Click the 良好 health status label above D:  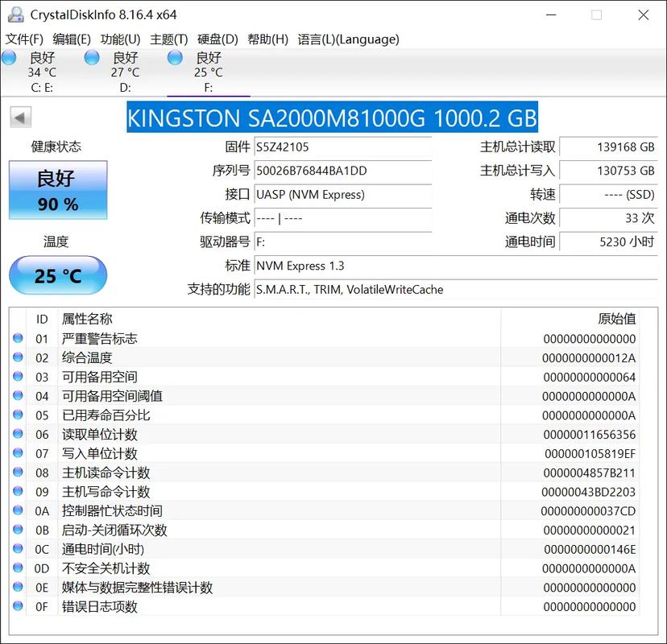(123, 57)
